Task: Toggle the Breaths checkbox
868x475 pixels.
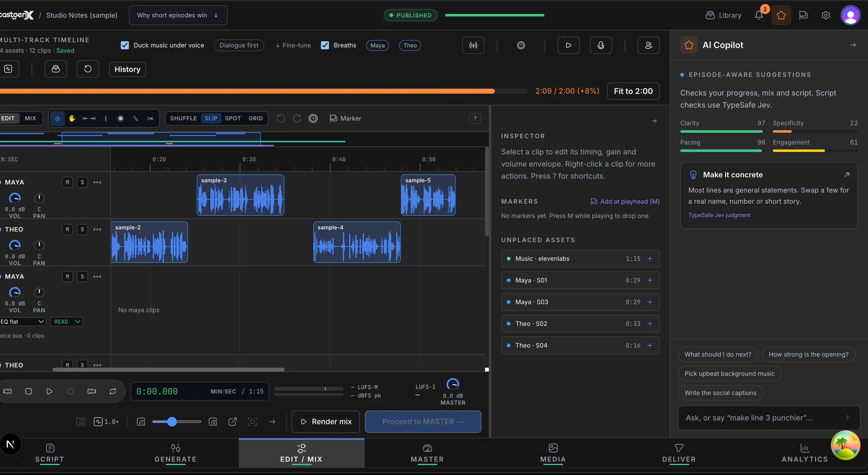Action: (x=325, y=45)
